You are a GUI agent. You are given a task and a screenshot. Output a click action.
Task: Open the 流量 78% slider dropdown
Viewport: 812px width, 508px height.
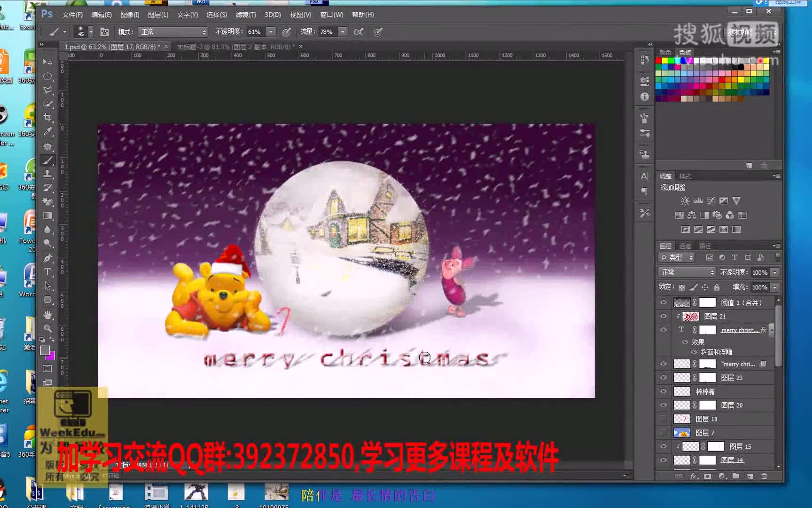tap(343, 32)
